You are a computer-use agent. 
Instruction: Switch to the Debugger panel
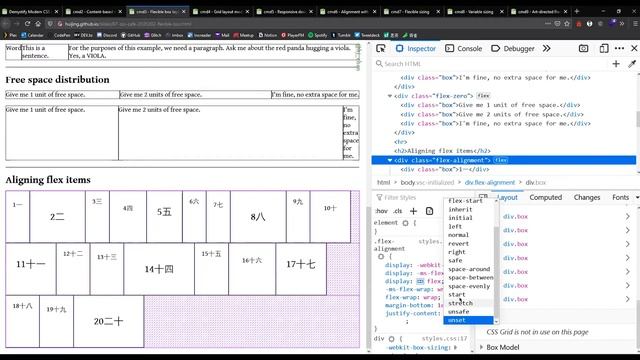pos(513,49)
